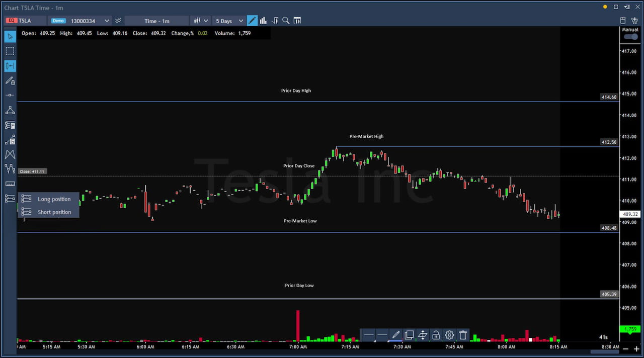Select the pointer cursor tool
The width and height of the screenshot is (644, 358).
pos(10,36)
